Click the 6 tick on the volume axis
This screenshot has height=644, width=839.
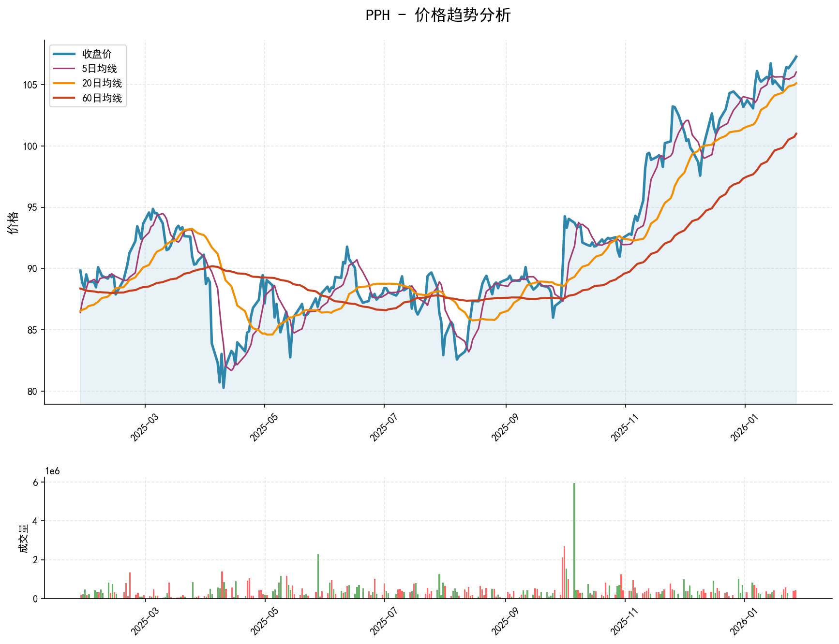(x=36, y=483)
